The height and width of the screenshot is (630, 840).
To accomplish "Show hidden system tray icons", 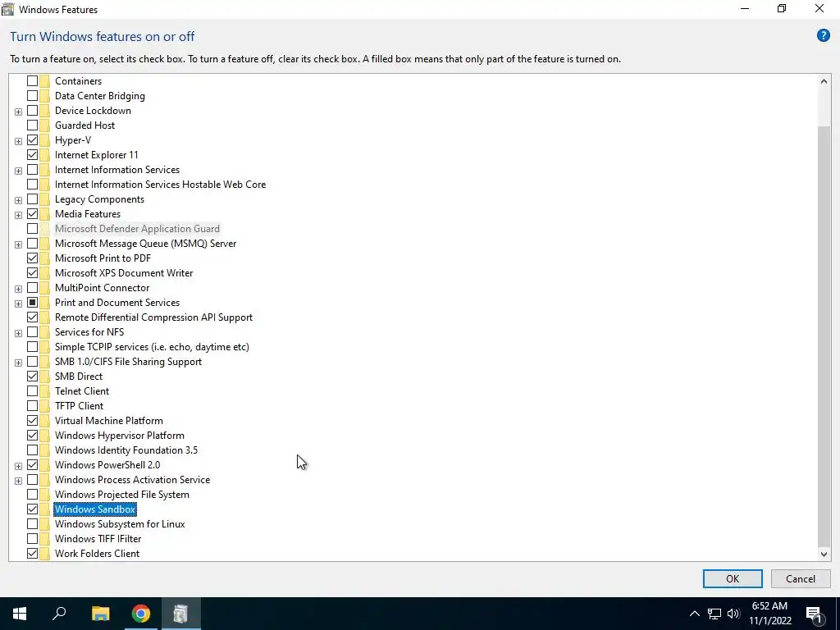I will tap(694, 614).
